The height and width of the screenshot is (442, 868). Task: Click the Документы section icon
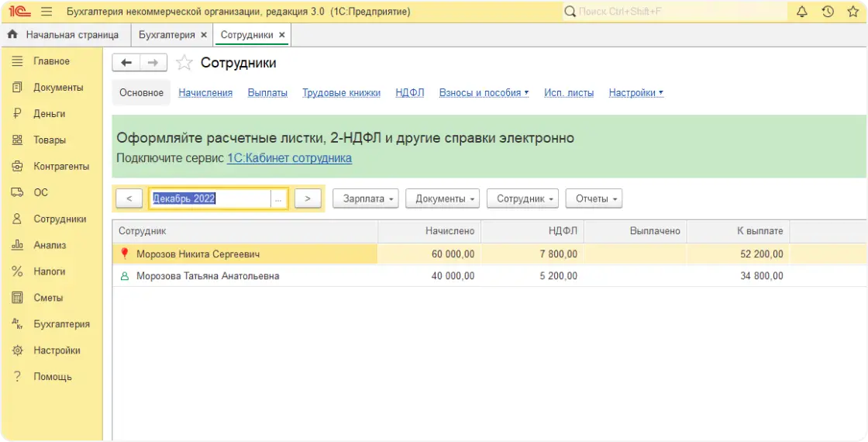[17, 88]
